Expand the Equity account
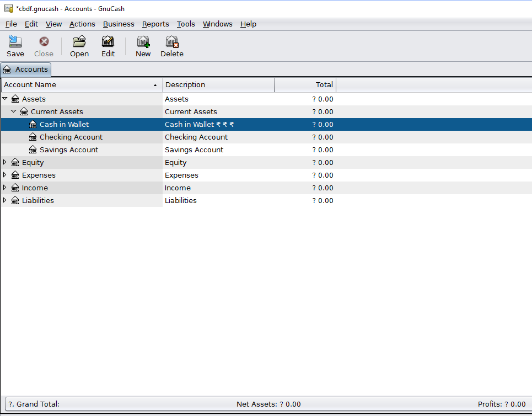 [x=5, y=162]
